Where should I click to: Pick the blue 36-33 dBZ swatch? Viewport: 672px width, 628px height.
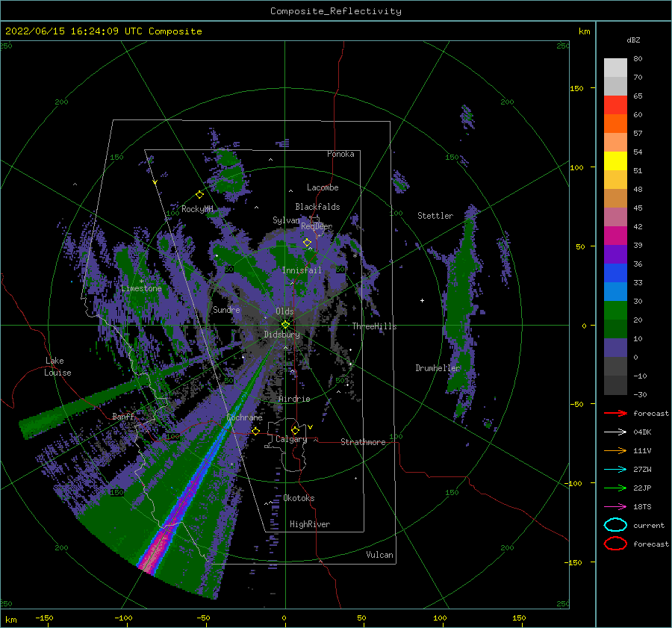point(615,273)
